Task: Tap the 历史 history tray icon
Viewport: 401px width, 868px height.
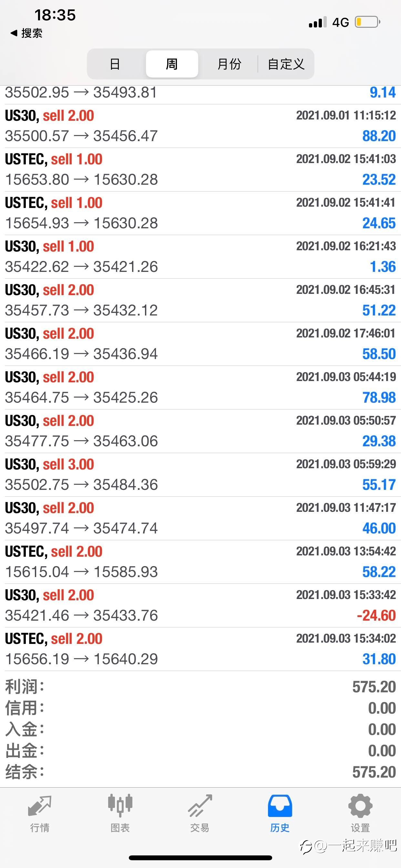Action: (280, 806)
